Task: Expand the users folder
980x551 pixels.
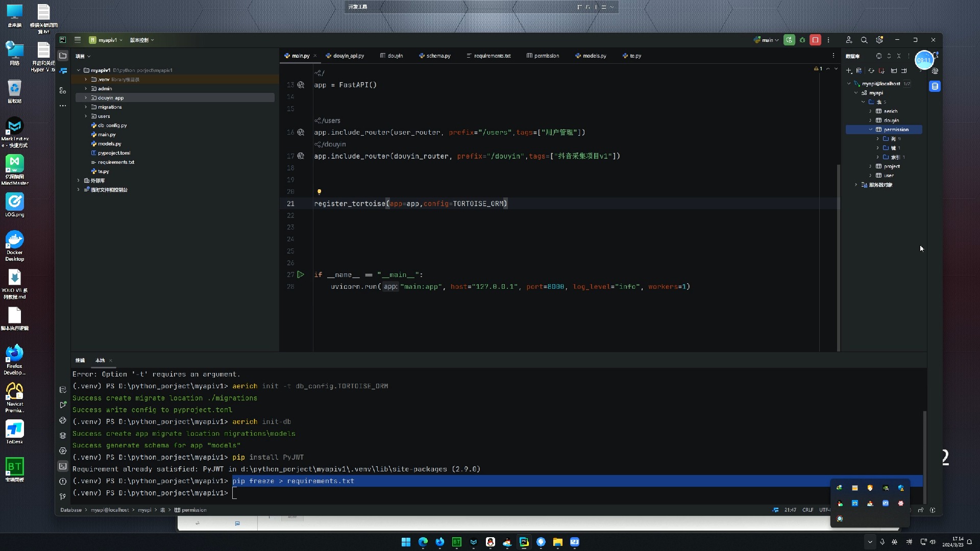Action: click(86, 116)
